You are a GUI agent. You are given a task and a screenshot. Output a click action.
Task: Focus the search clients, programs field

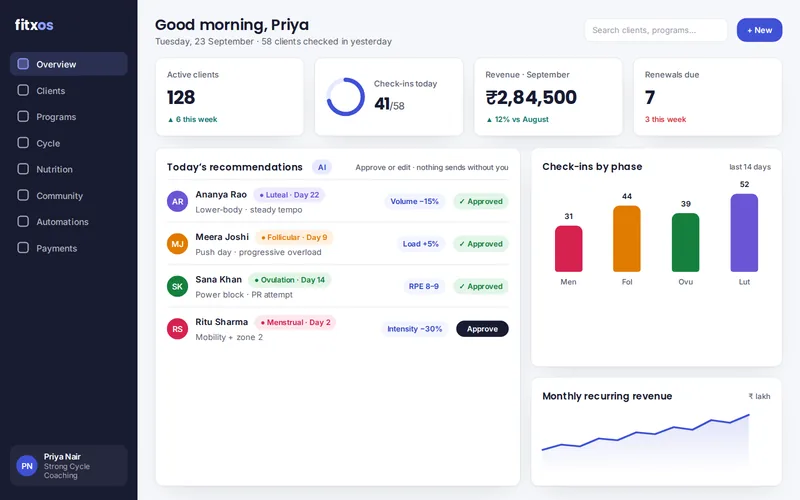[x=656, y=30]
